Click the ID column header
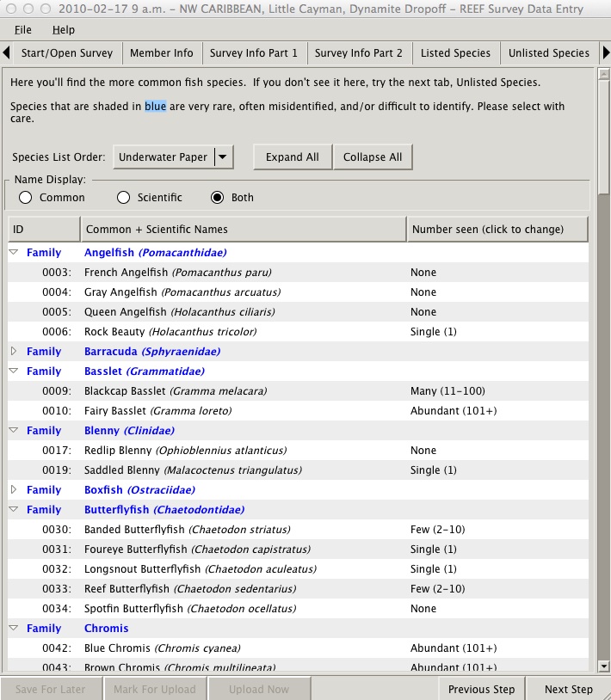The width and height of the screenshot is (611, 700). point(44,229)
